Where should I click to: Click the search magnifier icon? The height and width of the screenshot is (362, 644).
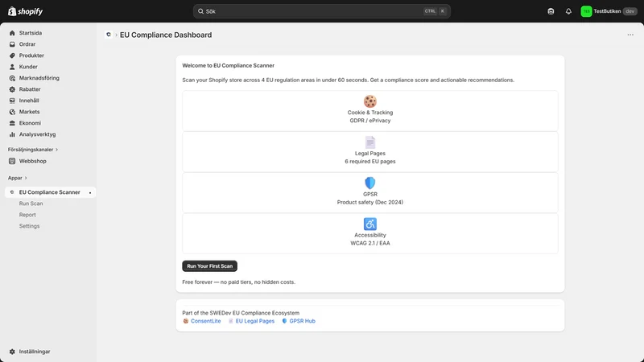(x=200, y=11)
